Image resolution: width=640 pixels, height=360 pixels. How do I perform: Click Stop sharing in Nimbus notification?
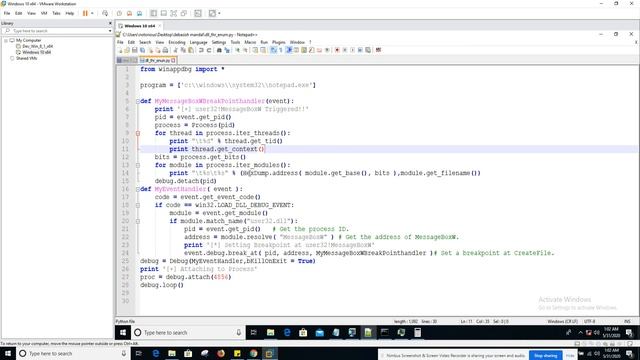(546, 356)
